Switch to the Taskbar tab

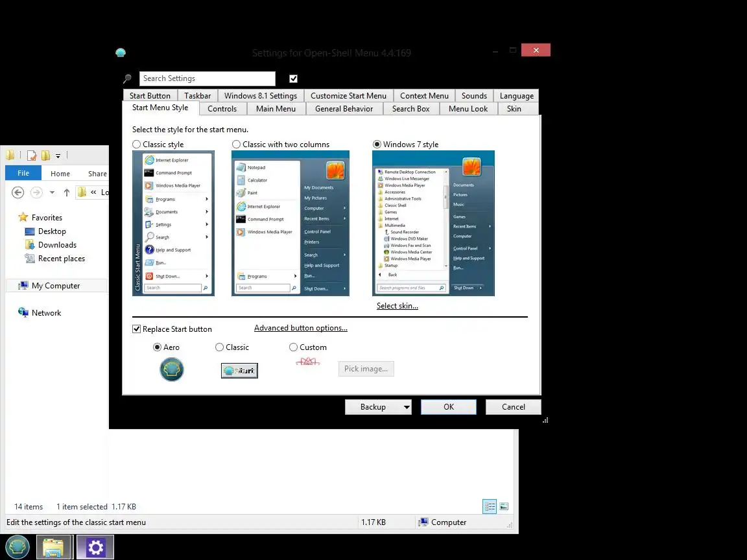(x=198, y=96)
